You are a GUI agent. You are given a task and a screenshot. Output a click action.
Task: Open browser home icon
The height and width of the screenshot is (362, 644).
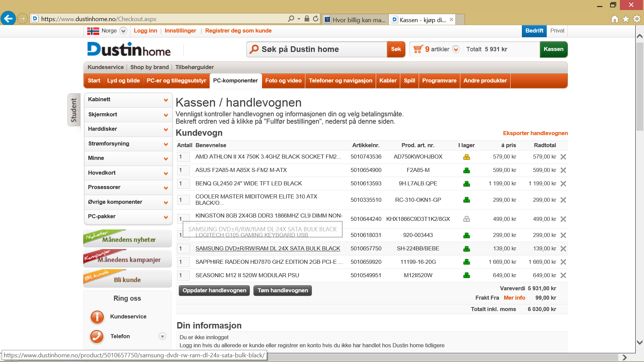[614, 19]
